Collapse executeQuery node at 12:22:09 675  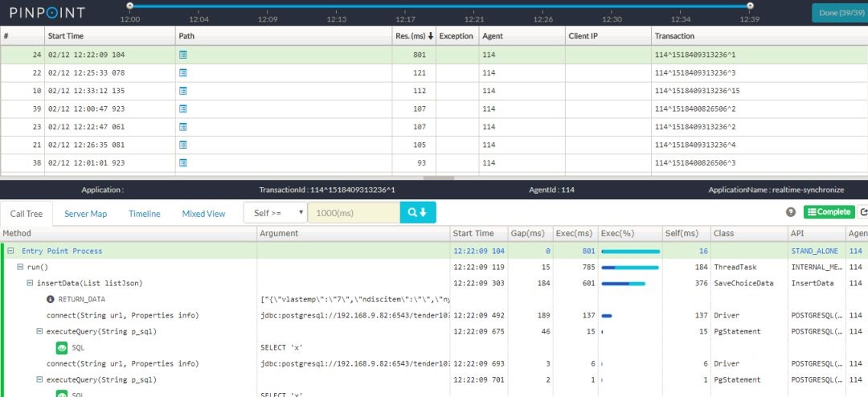[39, 332]
